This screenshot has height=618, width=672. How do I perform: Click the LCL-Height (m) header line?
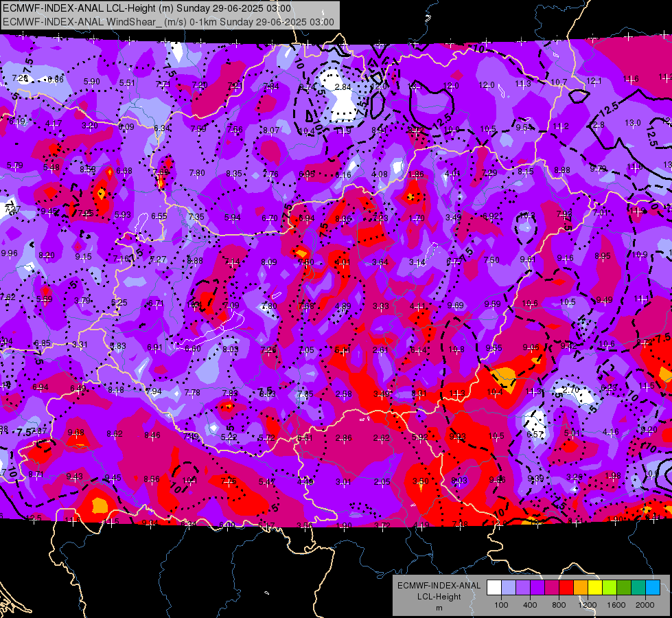tap(147, 8)
